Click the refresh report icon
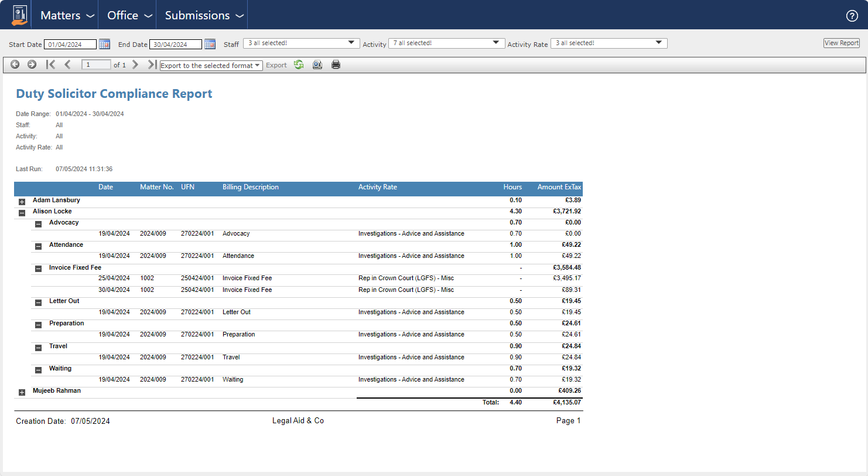Screen dimensions: 868x476 299,65
